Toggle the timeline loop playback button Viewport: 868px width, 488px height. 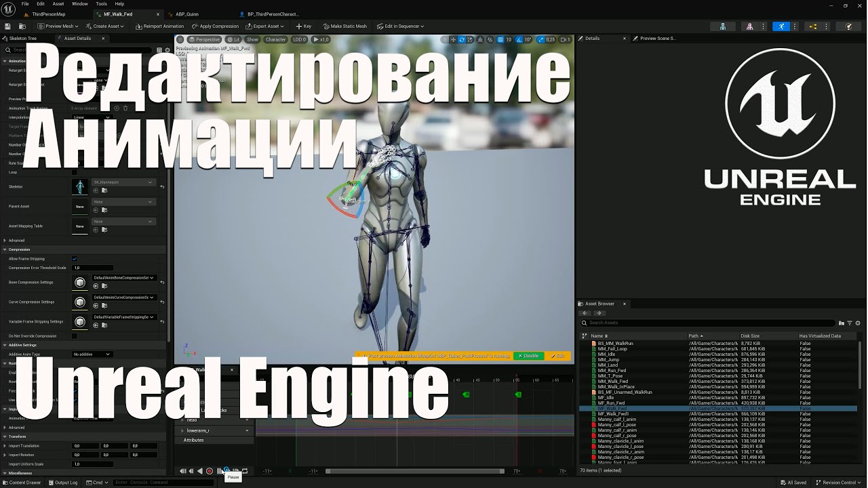[x=245, y=471]
